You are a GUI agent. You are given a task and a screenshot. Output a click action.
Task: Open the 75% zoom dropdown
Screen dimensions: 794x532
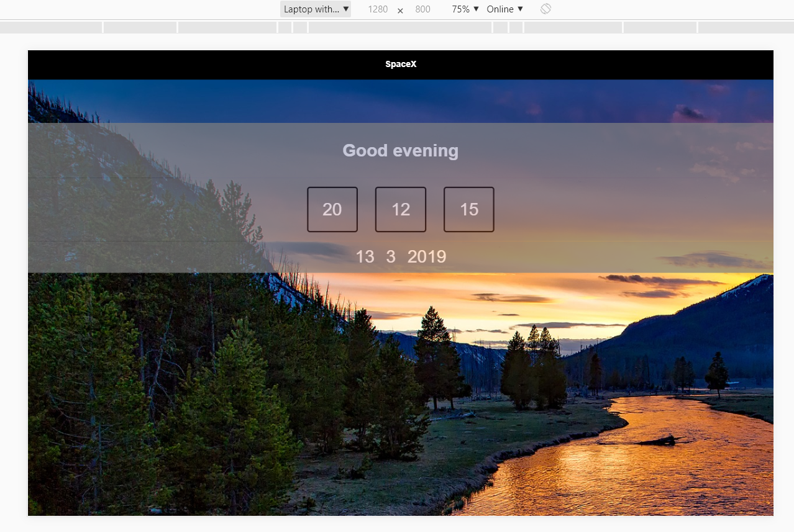[465, 9]
